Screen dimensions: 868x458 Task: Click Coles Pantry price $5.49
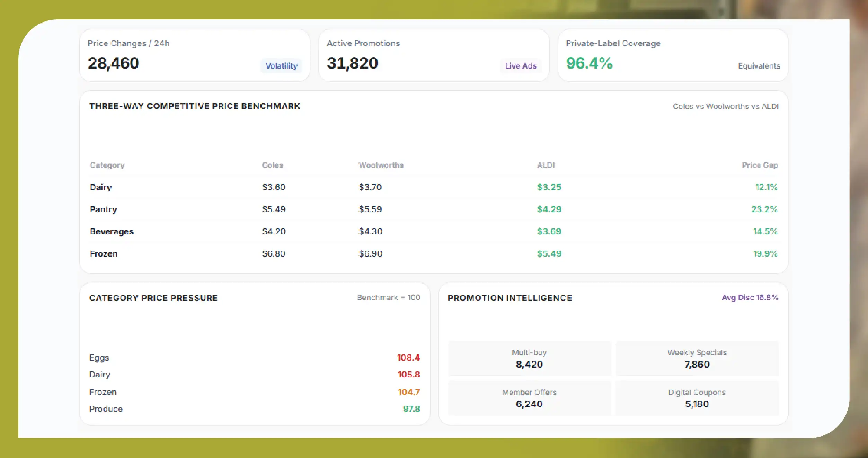(x=274, y=209)
